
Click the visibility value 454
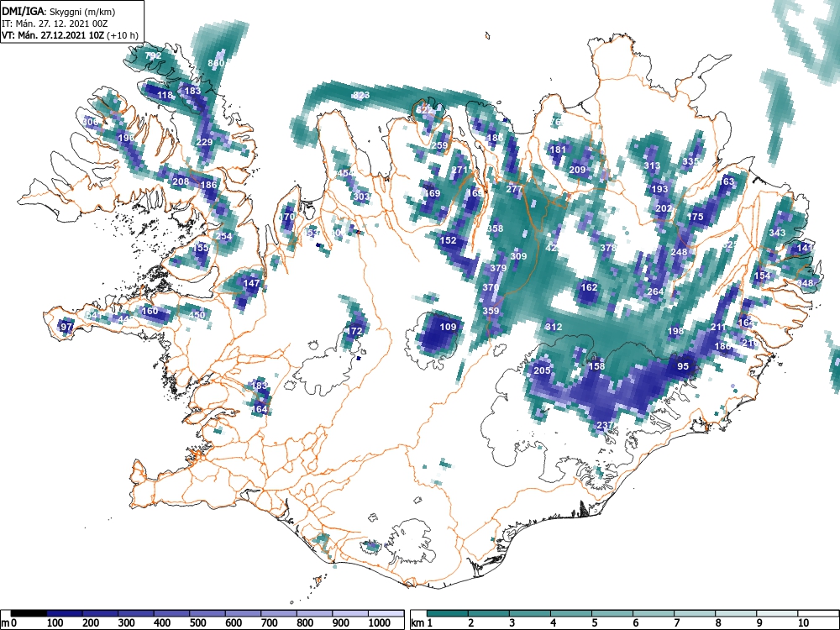tap(345, 173)
